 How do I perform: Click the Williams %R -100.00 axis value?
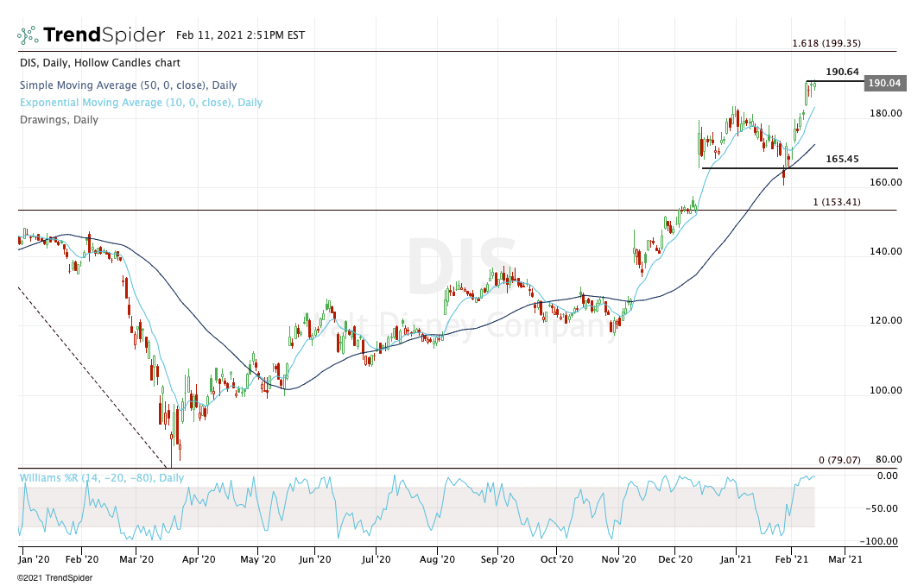878,541
